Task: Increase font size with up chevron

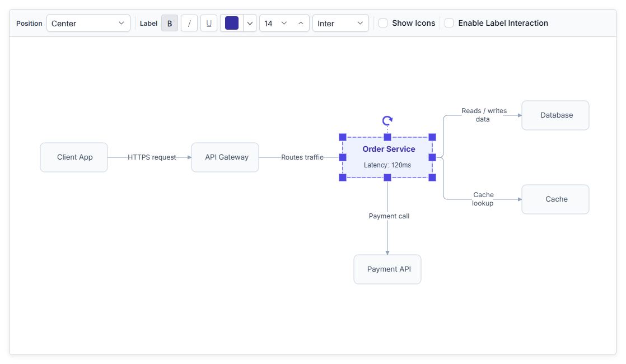Action: 301,23
